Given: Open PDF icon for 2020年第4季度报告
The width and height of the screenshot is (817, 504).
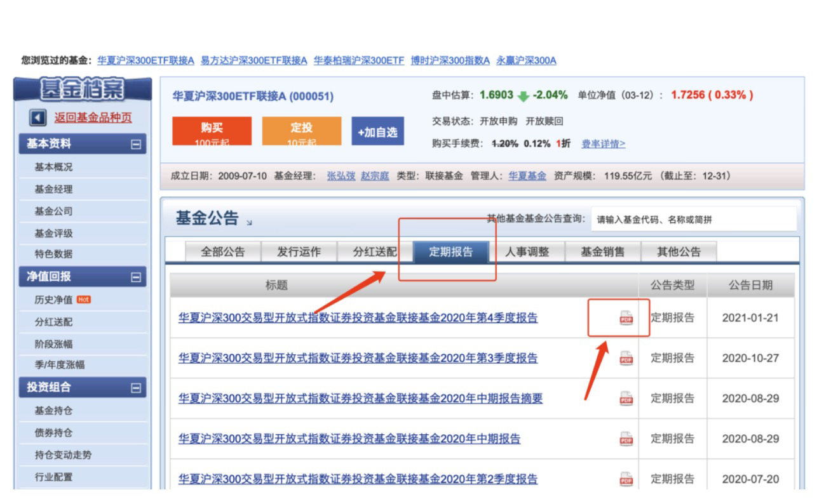Looking at the screenshot, I should 626,318.
